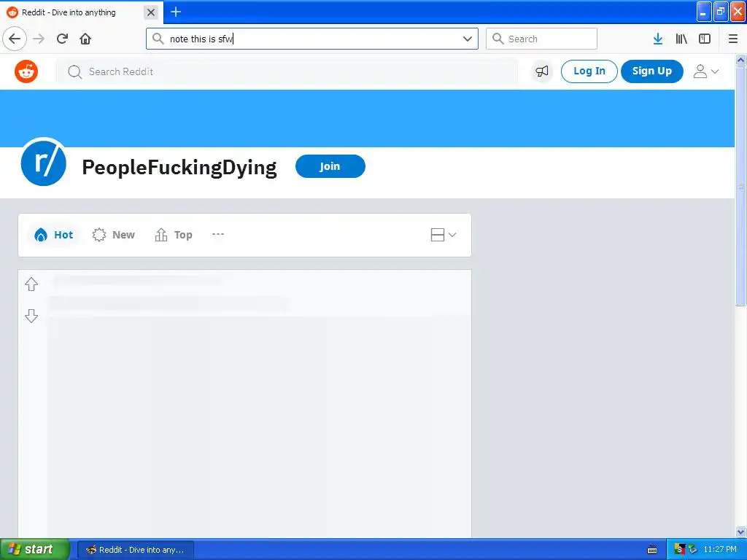The height and width of the screenshot is (560, 747).
Task: Open the downloads arrow icon
Action: coord(658,39)
